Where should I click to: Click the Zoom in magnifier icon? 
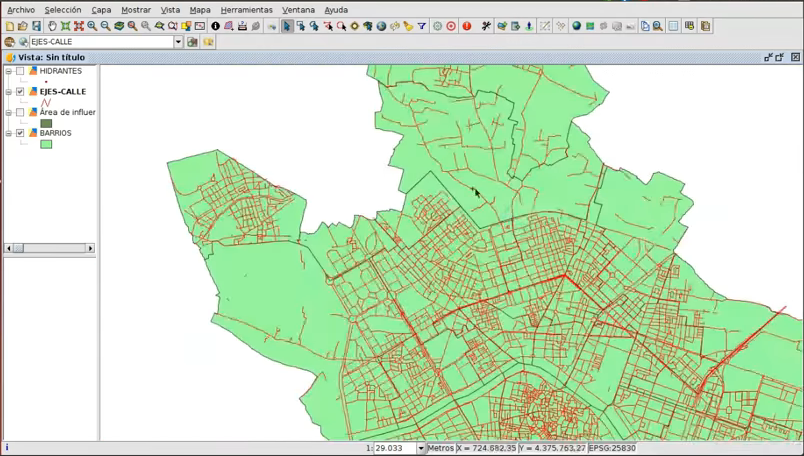coord(92,26)
